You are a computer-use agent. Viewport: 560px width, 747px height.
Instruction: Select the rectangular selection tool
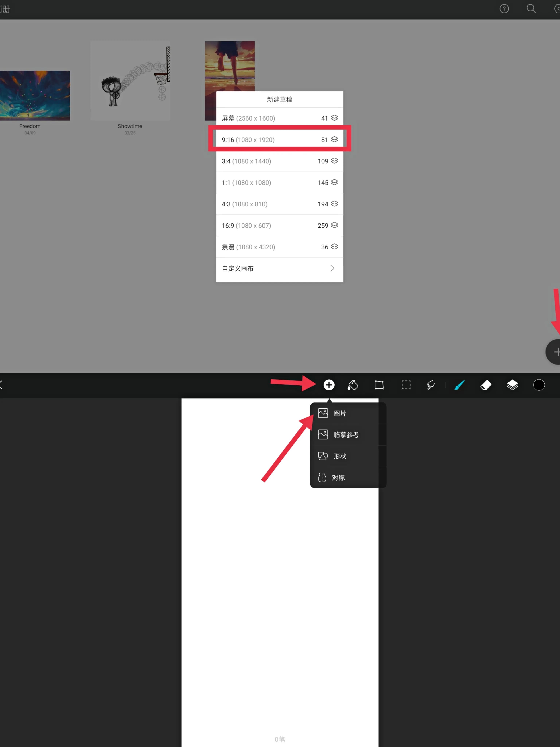[x=406, y=385]
